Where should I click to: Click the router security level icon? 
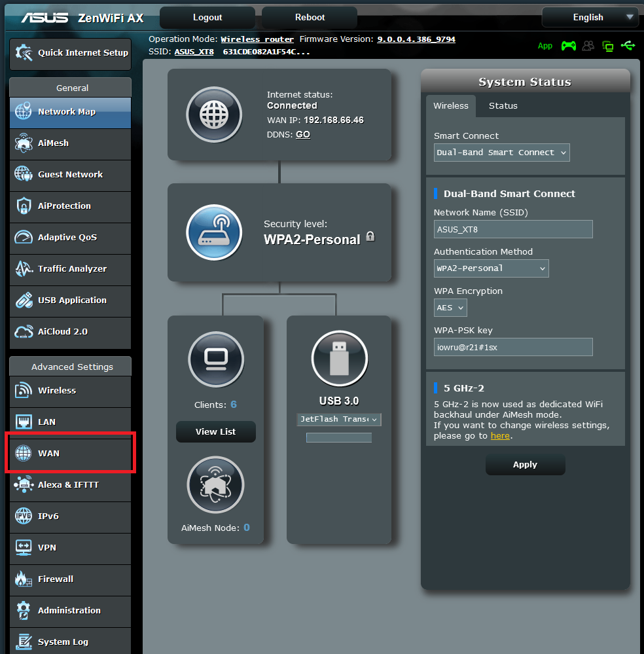215,232
